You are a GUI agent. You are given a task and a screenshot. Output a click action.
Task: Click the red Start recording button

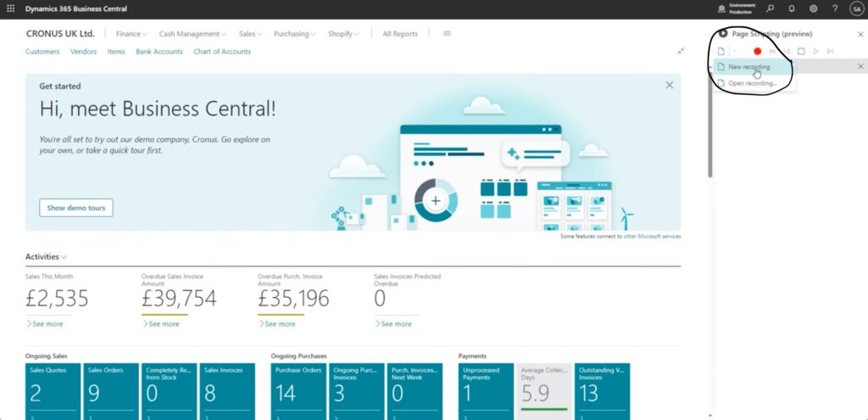click(758, 52)
